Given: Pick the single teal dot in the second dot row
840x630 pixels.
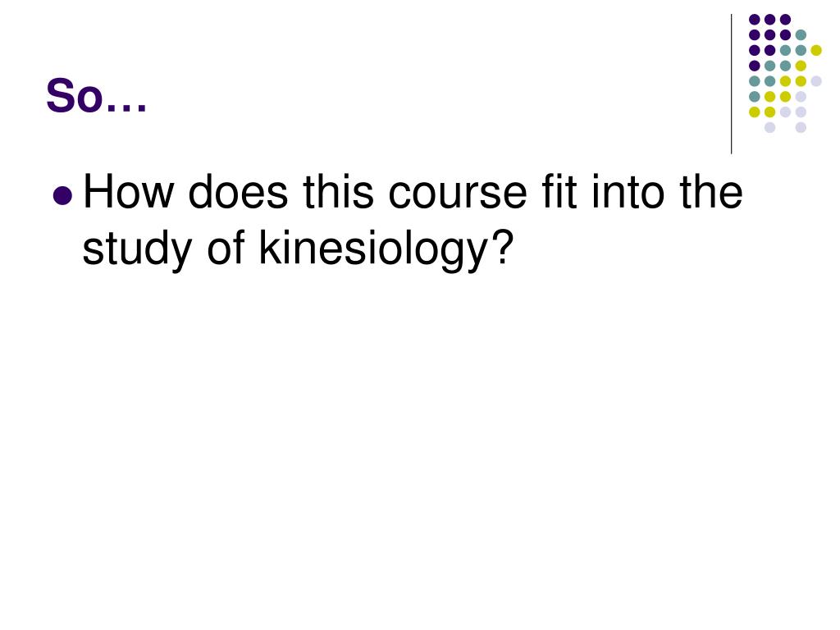Looking at the screenshot, I should (x=801, y=35).
